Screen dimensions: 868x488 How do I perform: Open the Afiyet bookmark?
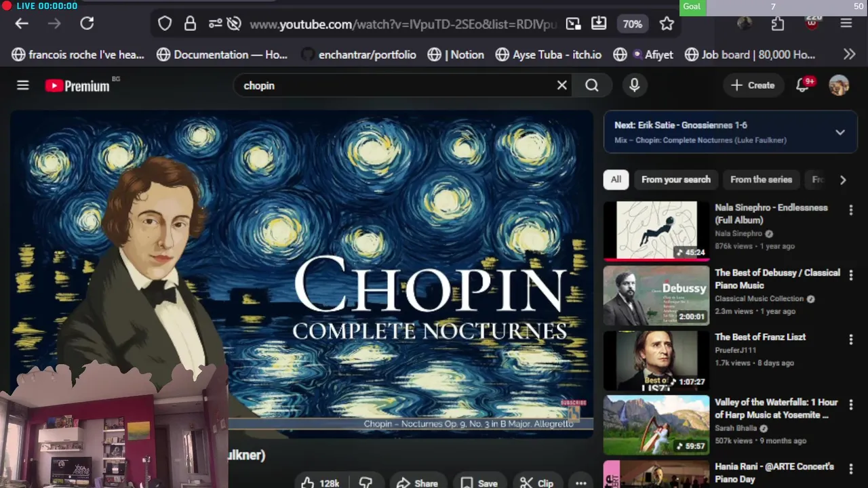tap(643, 55)
